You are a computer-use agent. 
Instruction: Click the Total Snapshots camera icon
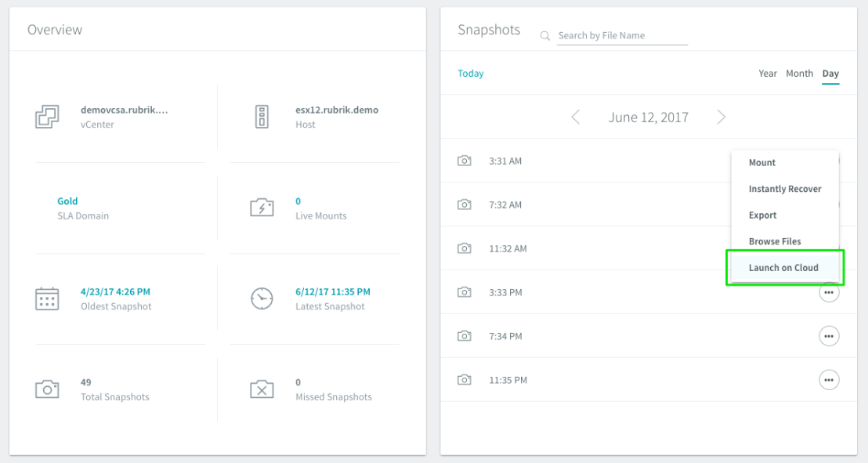tap(47, 389)
